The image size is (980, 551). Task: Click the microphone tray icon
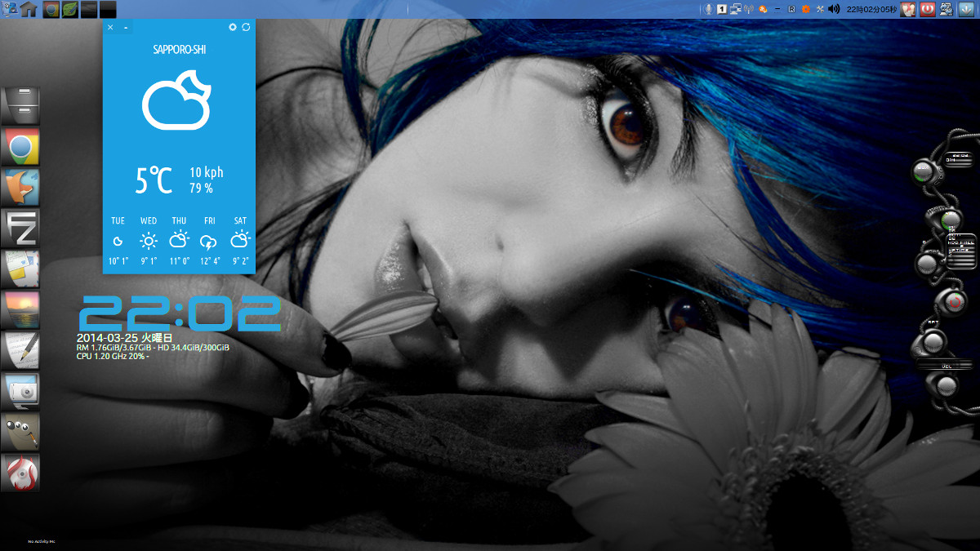(709, 9)
